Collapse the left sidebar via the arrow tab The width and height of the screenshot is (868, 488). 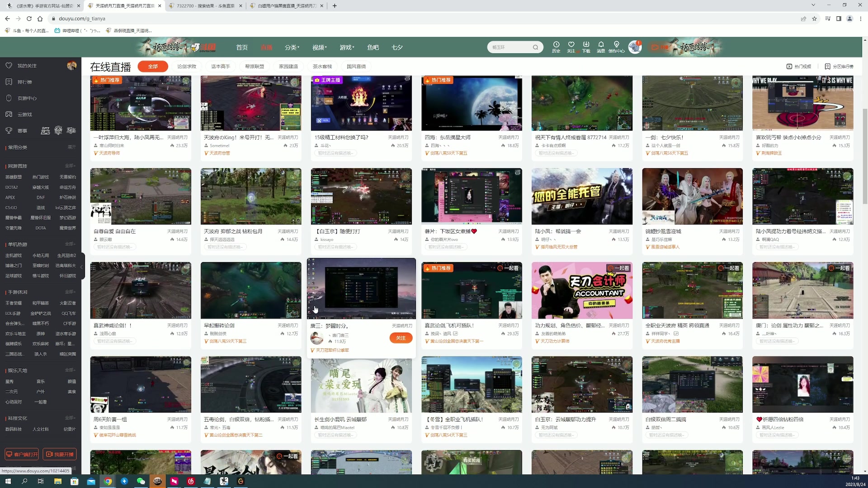(82, 267)
